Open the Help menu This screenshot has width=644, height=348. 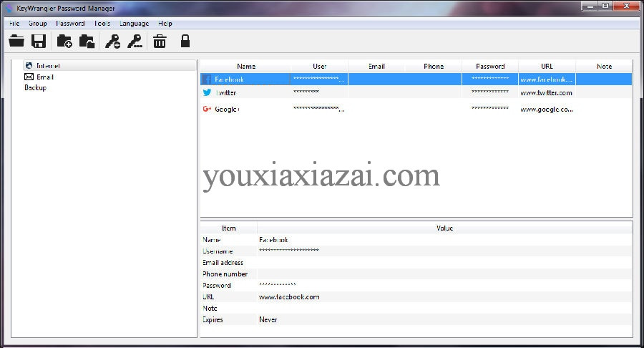(165, 24)
